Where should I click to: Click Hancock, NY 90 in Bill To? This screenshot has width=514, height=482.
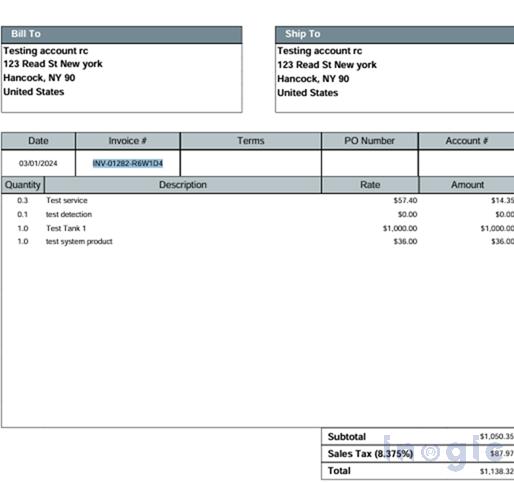pyautogui.click(x=39, y=78)
